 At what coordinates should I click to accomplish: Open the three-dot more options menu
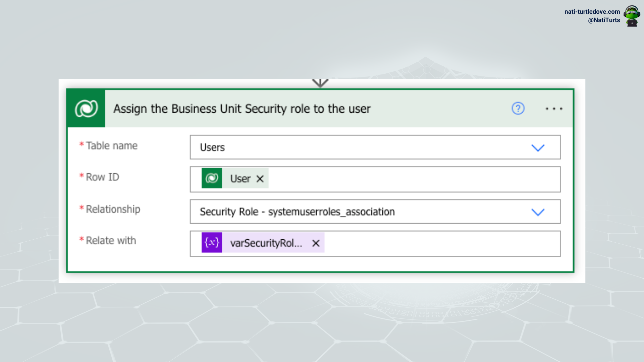point(554,109)
